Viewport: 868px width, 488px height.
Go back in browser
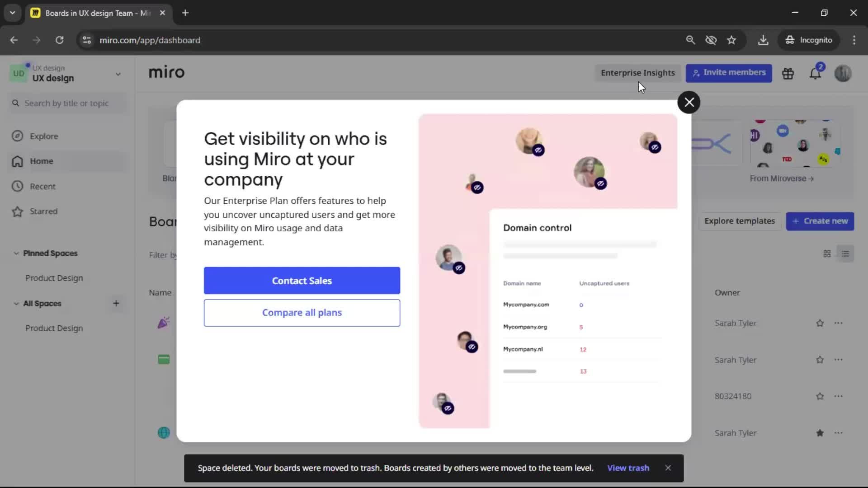click(x=14, y=40)
